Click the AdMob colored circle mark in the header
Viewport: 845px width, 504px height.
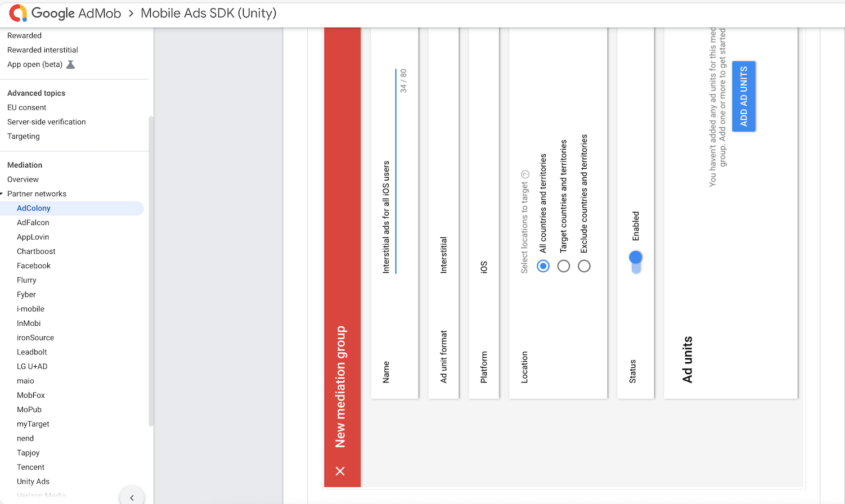17,13
